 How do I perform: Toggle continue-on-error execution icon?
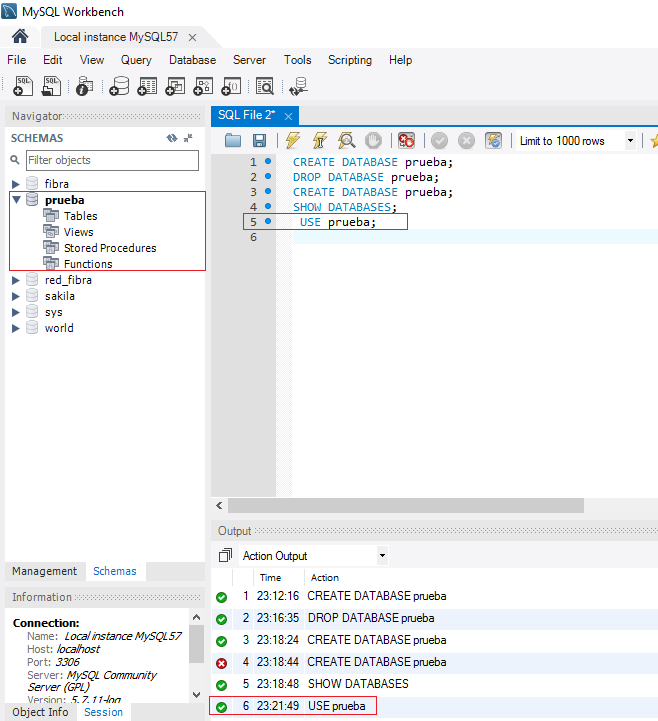click(406, 140)
